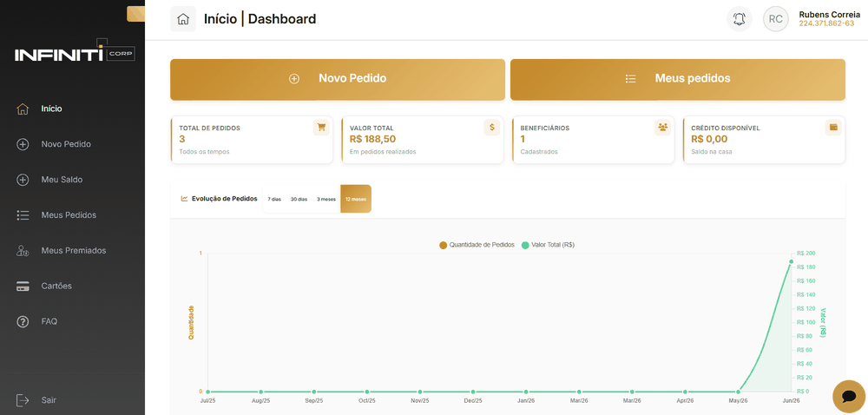The image size is (868, 415).
Task: Click the dollar sign icon on Valor Total card
Action: 491,128
